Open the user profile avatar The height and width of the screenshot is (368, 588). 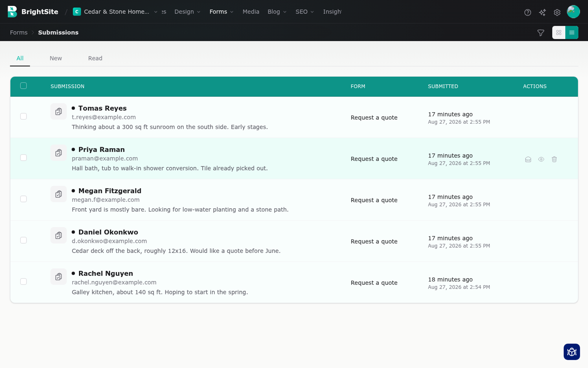pos(573,12)
